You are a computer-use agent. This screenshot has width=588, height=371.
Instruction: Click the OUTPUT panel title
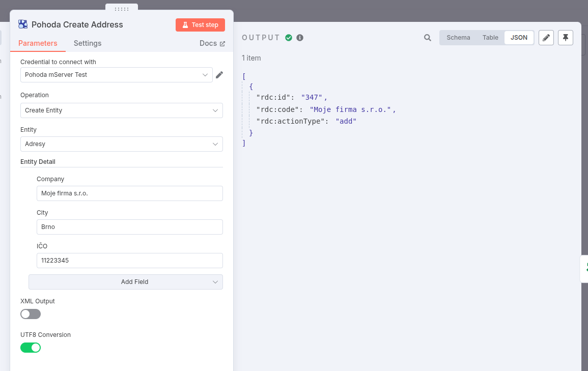coord(261,38)
